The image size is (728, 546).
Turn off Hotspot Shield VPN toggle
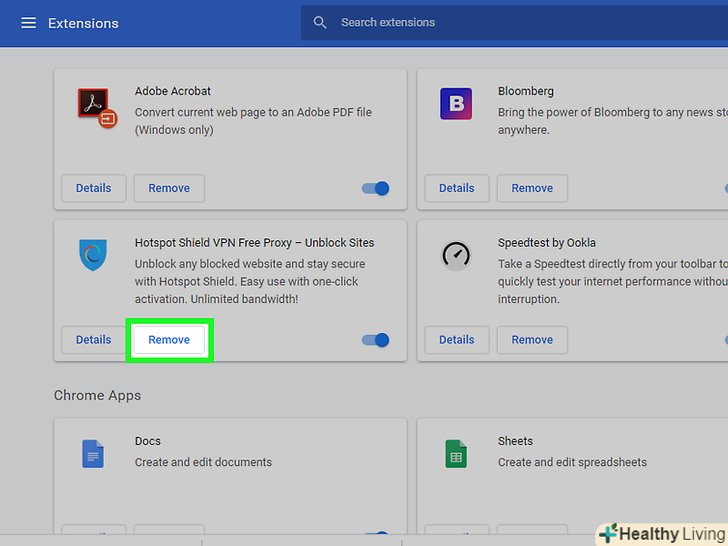pyautogui.click(x=376, y=340)
